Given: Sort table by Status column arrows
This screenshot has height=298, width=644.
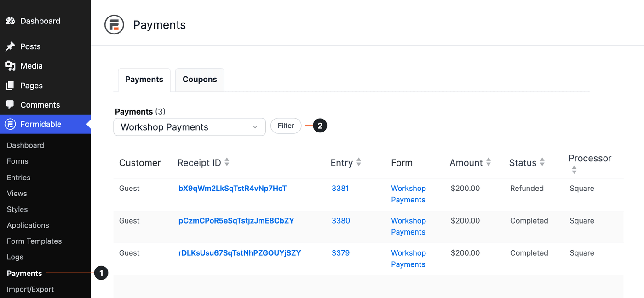Looking at the screenshot, I should [x=542, y=162].
